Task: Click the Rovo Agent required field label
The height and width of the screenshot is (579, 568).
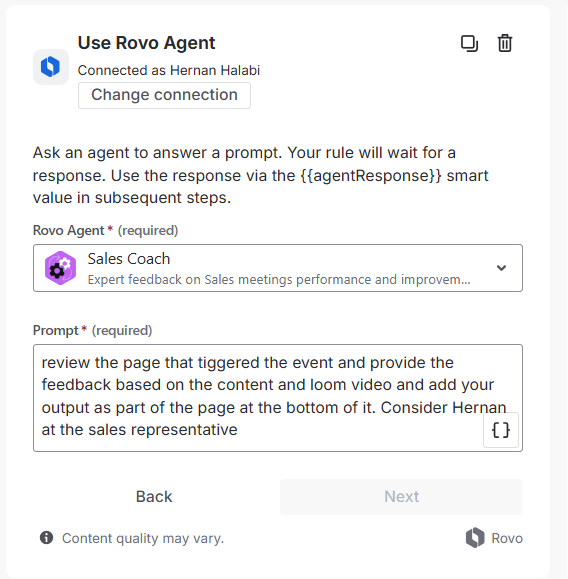Action: click(x=106, y=230)
